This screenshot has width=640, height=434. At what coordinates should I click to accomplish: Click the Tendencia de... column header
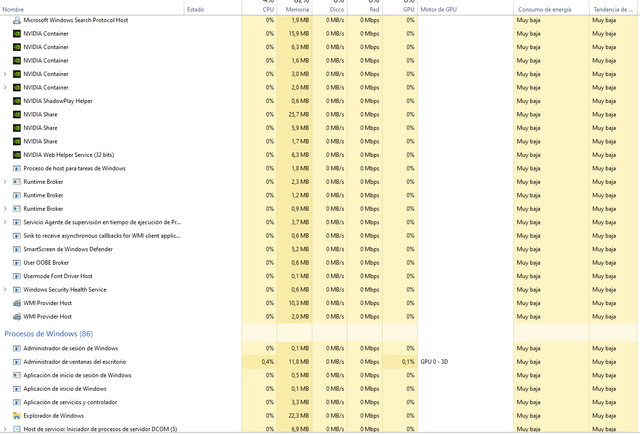613,9
